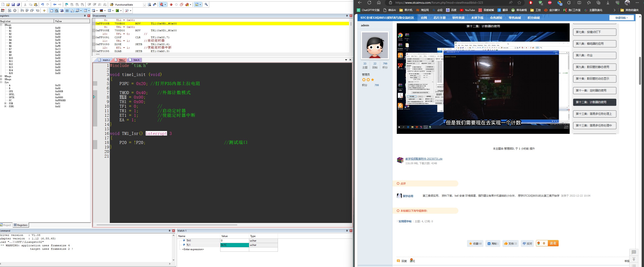
Task: Open Configuration with the wrench icon
Action: [x=206, y=5]
